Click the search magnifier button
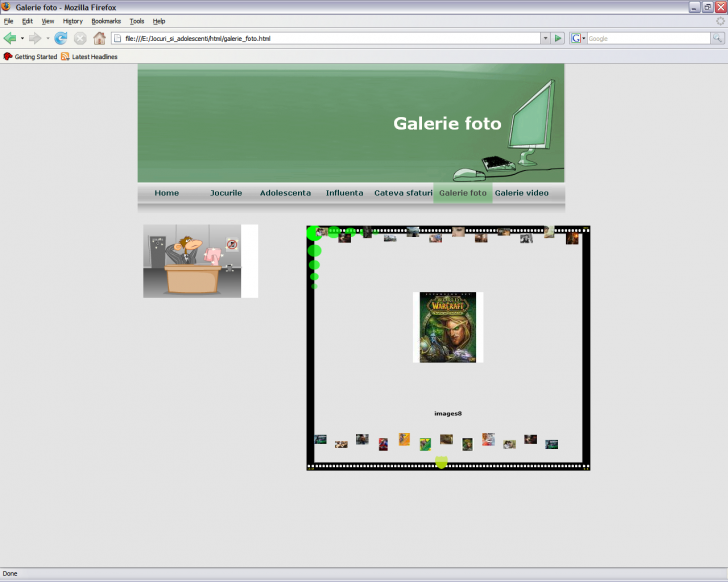This screenshot has height=582, width=728. [717, 39]
